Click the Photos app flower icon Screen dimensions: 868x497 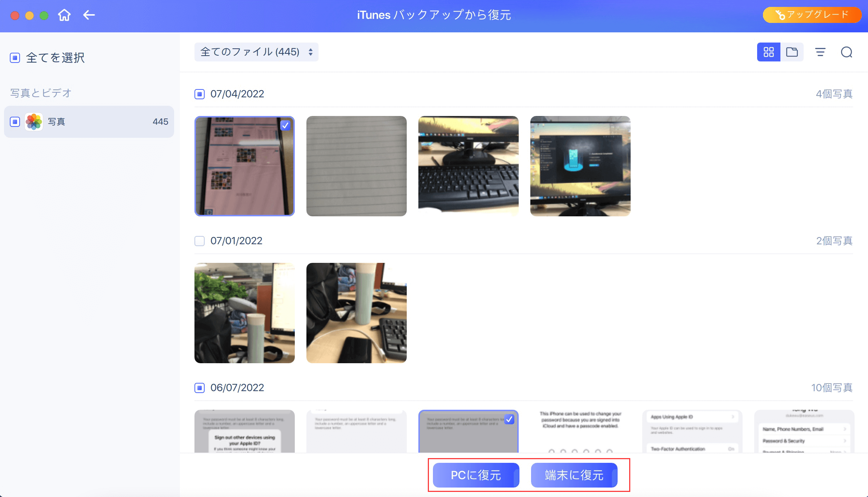[x=34, y=122]
